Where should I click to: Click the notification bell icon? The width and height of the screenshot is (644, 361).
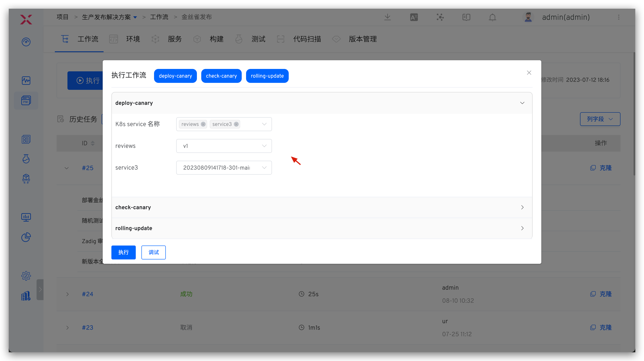tap(492, 17)
